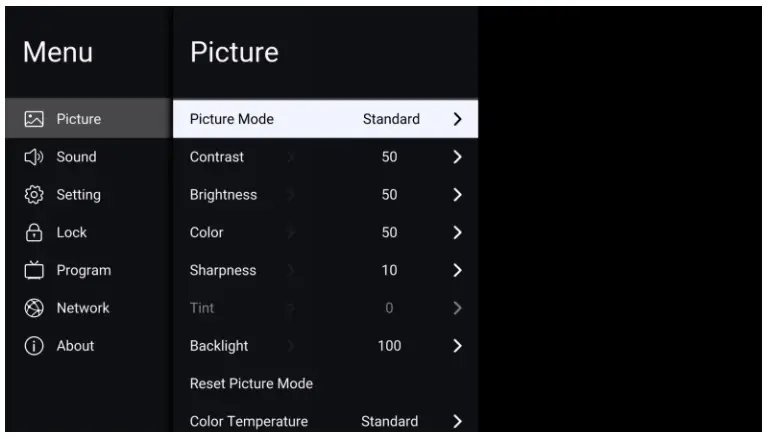Click the Color value 50
The width and height of the screenshot is (773, 439).
(389, 233)
